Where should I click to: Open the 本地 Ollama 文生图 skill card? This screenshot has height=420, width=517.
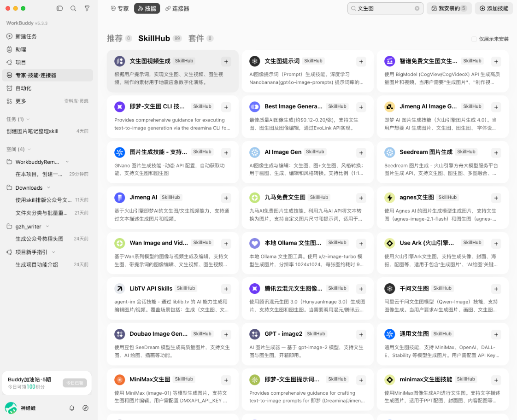308,253
